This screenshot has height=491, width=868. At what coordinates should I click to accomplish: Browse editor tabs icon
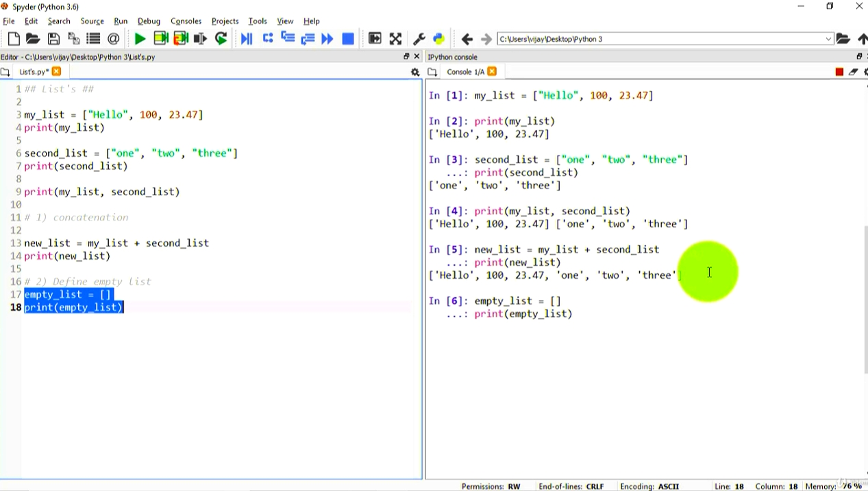click(5, 72)
